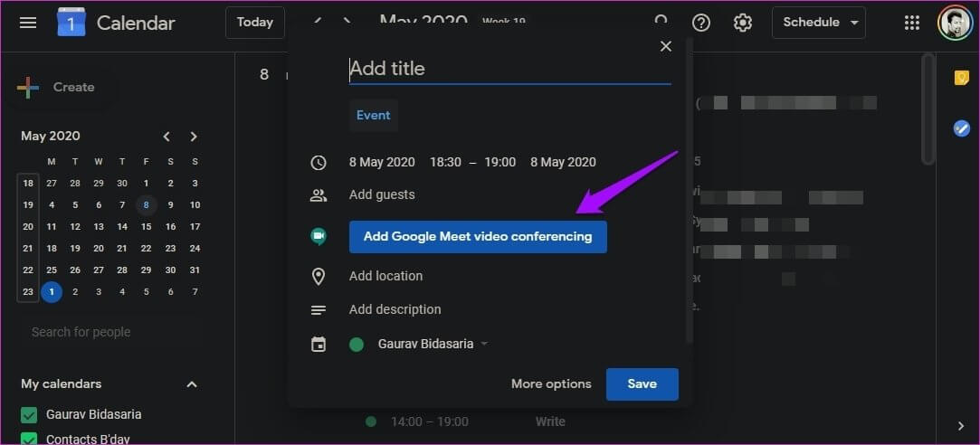Select day 8 in mini calendar

[147, 205]
